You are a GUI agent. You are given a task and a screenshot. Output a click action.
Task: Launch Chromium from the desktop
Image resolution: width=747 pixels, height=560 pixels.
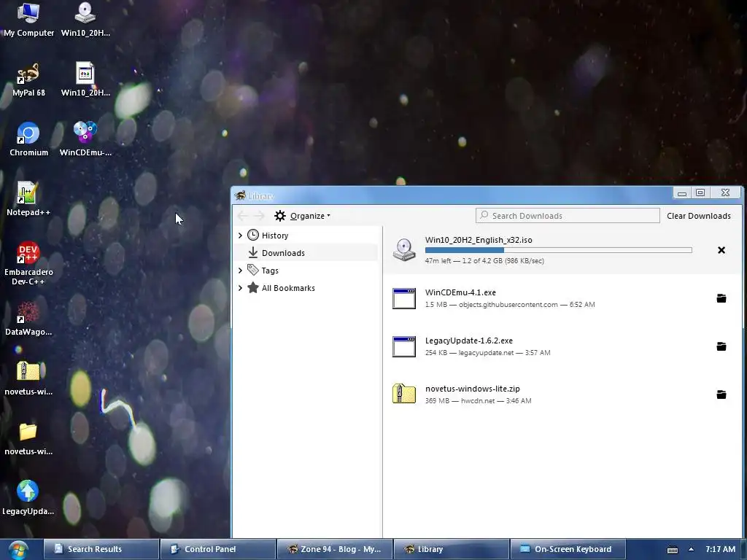coord(28,139)
